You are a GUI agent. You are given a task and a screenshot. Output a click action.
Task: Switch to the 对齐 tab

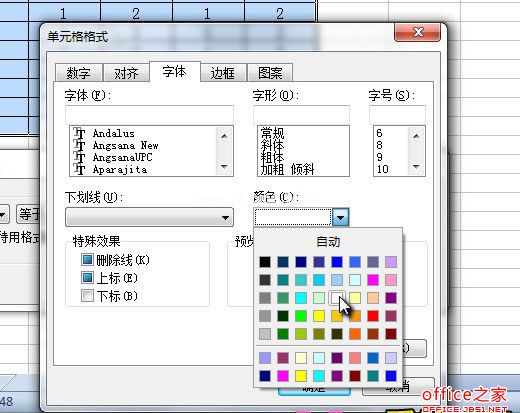(126, 73)
